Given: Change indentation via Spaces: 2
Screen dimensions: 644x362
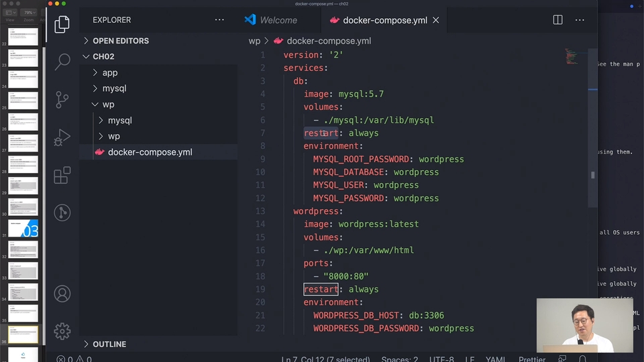Looking at the screenshot, I should pyautogui.click(x=399, y=359).
